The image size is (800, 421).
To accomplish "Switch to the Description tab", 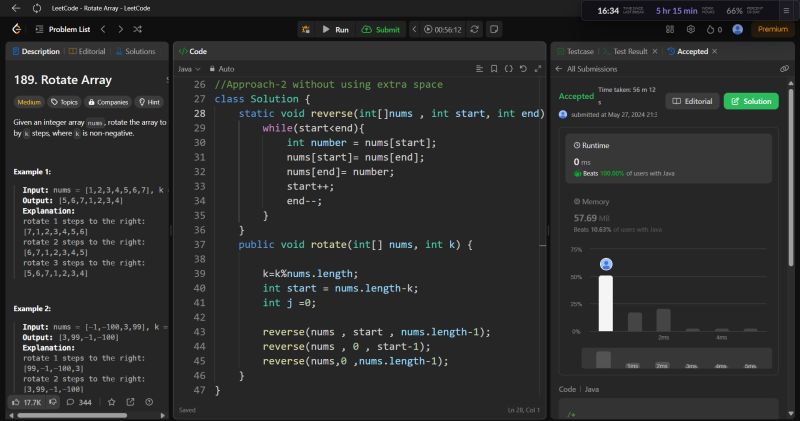I will (36, 51).
